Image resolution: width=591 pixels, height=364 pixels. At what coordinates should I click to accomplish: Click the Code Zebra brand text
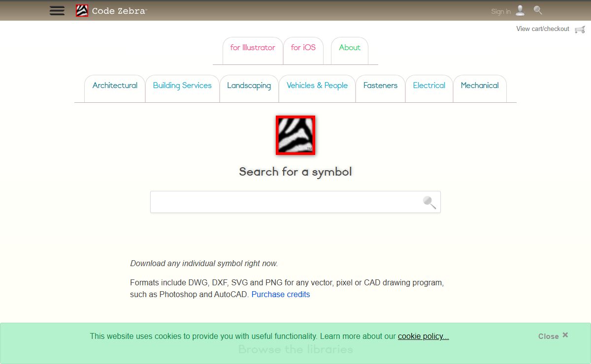(119, 11)
